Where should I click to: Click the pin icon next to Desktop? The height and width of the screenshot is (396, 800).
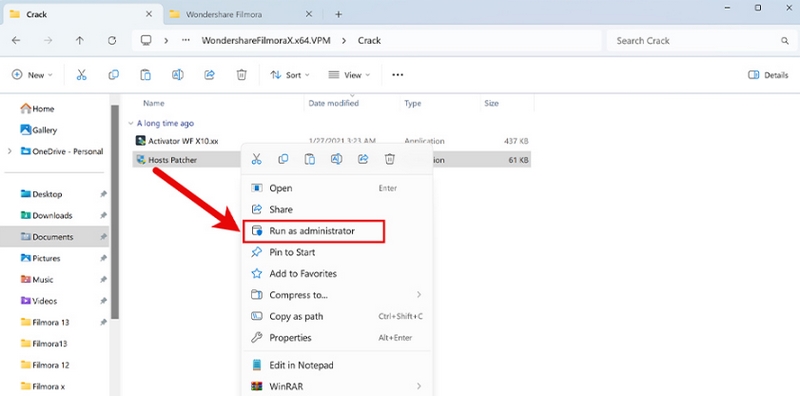tap(103, 194)
